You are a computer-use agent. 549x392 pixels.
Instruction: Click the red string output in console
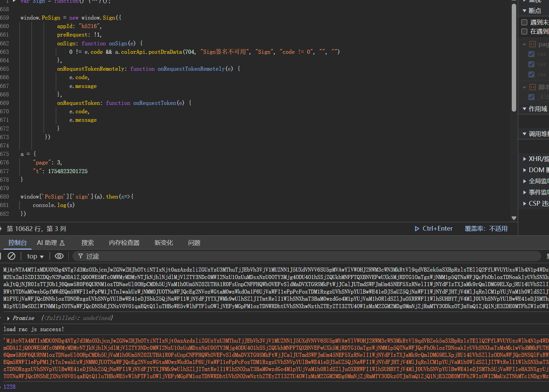coord(276,358)
